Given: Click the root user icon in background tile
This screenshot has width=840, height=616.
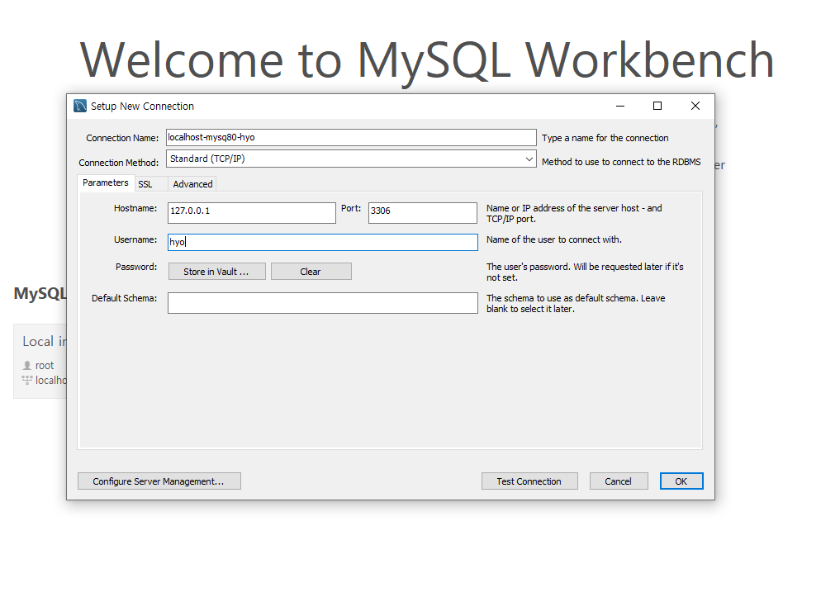Looking at the screenshot, I should click(x=26, y=365).
